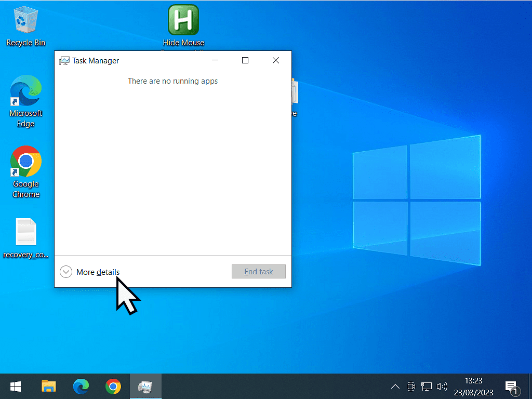Select the Recycle Bin desktop icon
Image resolution: width=532 pixels, height=399 pixels.
click(25, 26)
